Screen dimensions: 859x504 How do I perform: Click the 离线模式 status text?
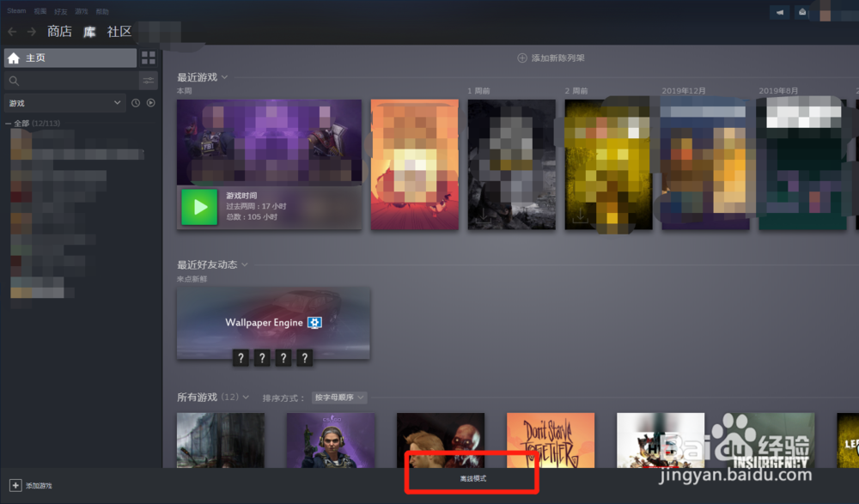[472, 479]
